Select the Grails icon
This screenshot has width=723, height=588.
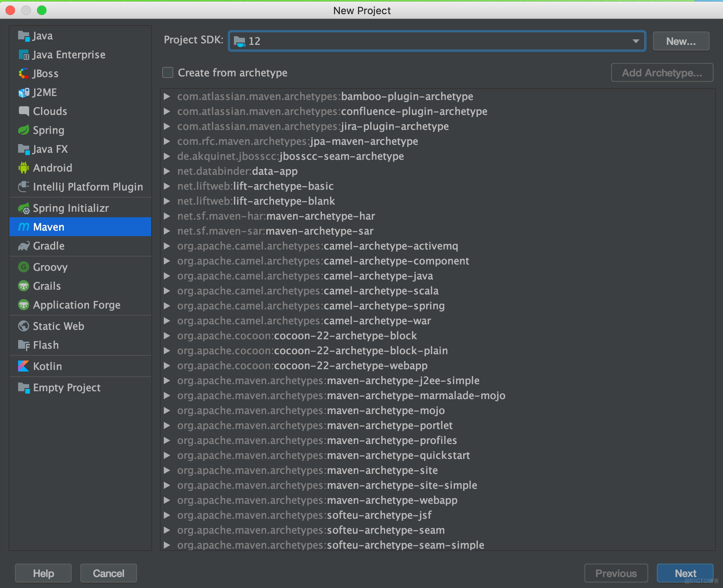click(x=24, y=286)
